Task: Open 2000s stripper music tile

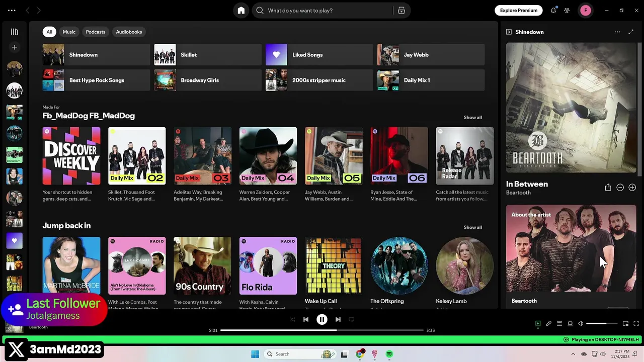Action: point(319,80)
